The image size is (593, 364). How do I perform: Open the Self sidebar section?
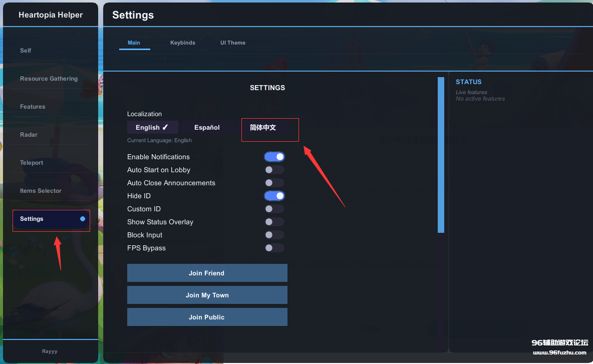tap(26, 51)
